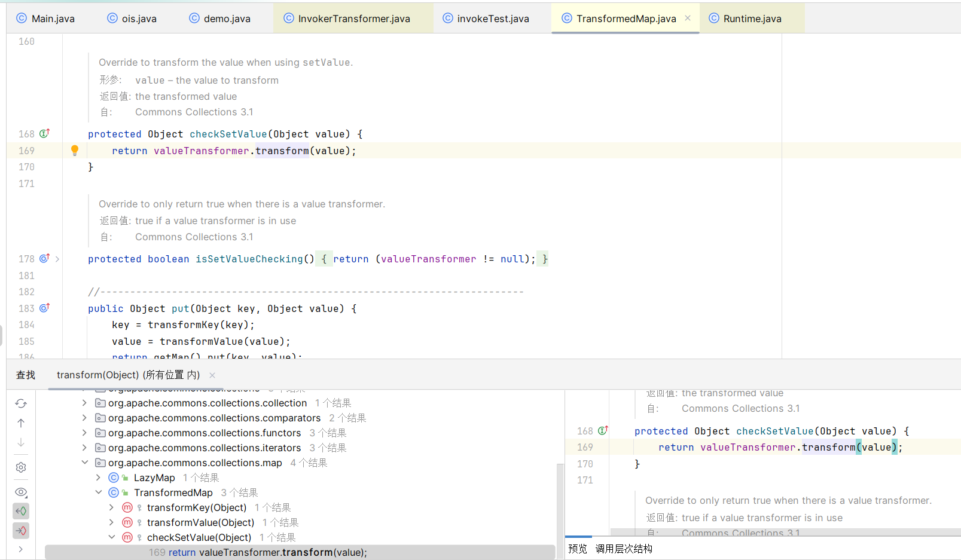Toggle show read access filter icon
This screenshot has height=560, width=961.
click(x=21, y=511)
